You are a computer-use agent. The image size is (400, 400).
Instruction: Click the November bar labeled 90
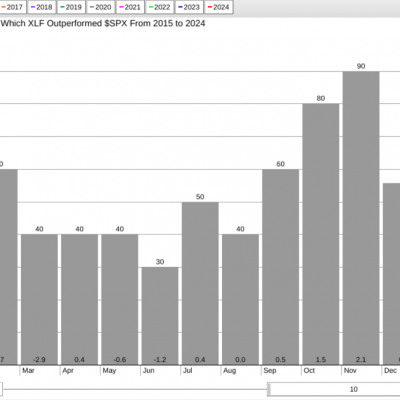[x=361, y=218]
